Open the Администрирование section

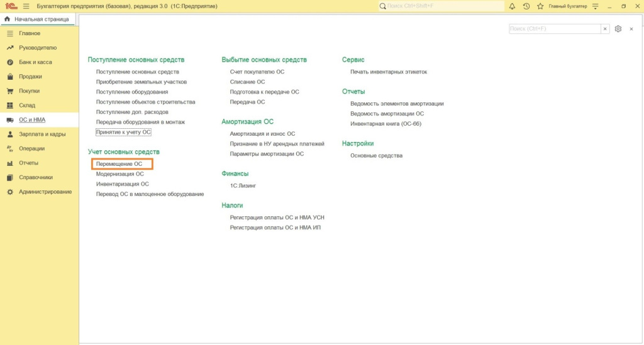coord(45,192)
